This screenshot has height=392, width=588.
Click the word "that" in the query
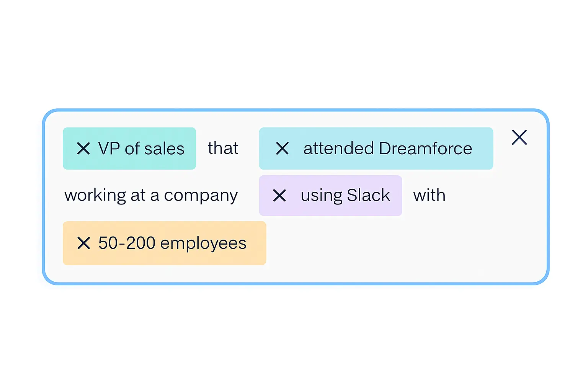pyautogui.click(x=223, y=149)
